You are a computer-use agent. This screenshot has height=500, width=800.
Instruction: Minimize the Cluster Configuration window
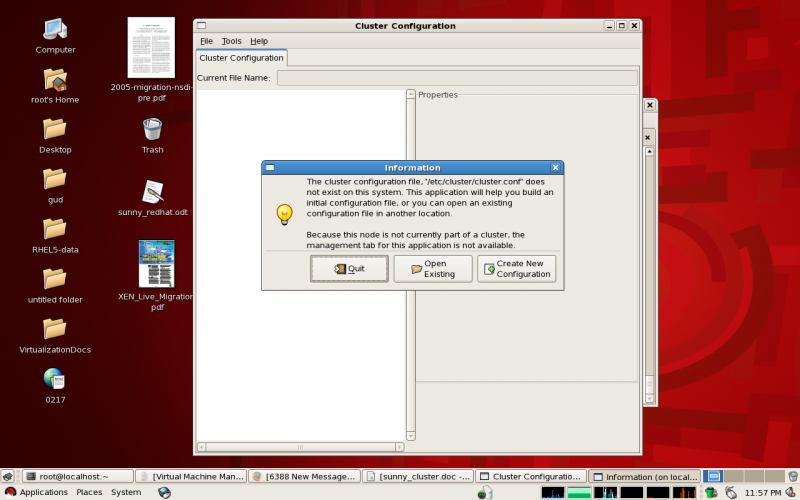609,26
